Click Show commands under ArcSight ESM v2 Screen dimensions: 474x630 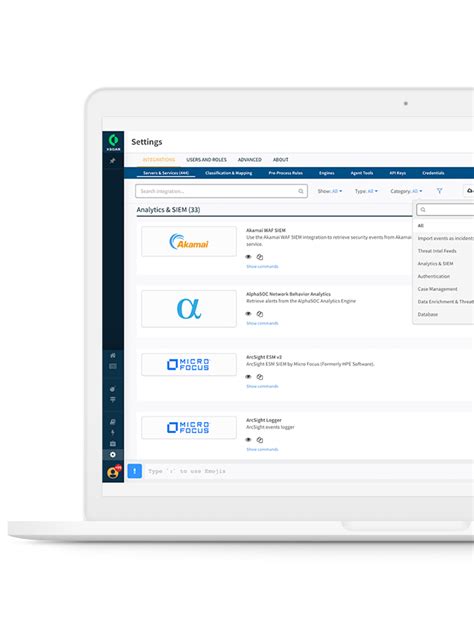point(262,386)
